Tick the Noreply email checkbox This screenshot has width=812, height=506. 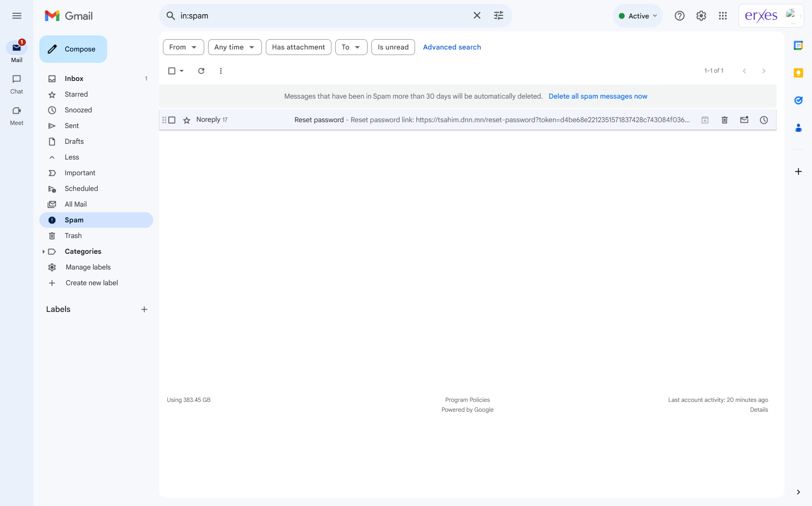pos(172,120)
